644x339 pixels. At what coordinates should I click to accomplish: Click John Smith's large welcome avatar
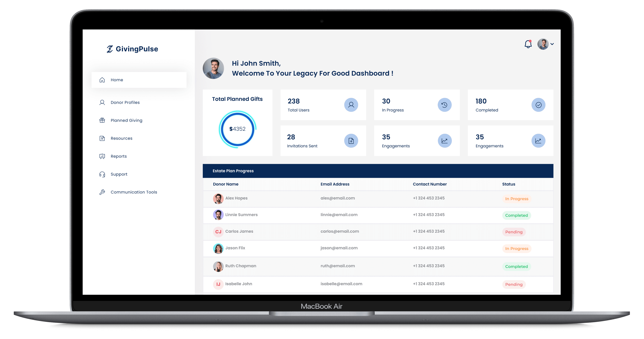(x=213, y=68)
